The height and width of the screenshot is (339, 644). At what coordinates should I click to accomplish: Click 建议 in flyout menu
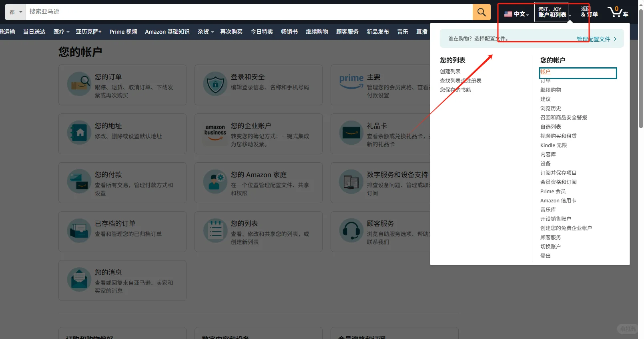tap(546, 99)
